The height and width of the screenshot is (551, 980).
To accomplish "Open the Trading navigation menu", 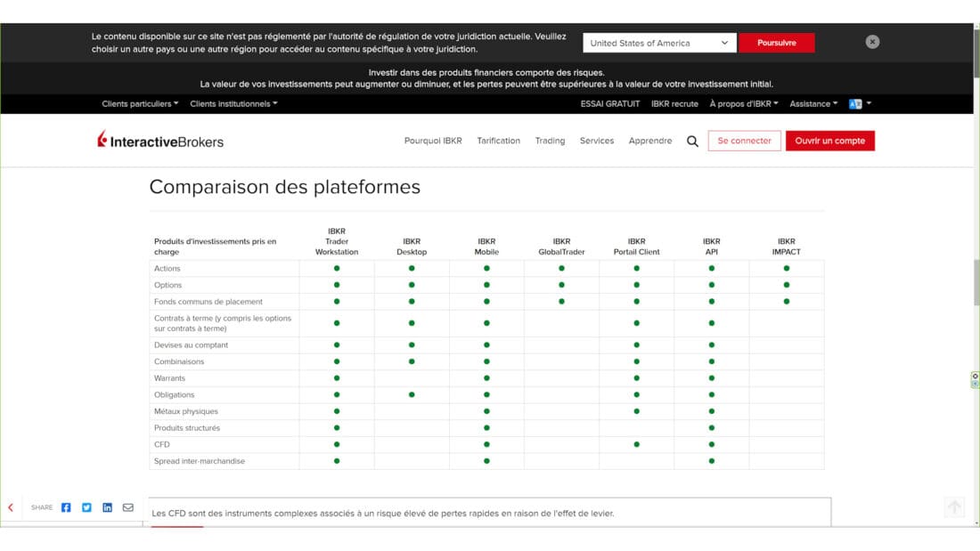I will 550,141.
